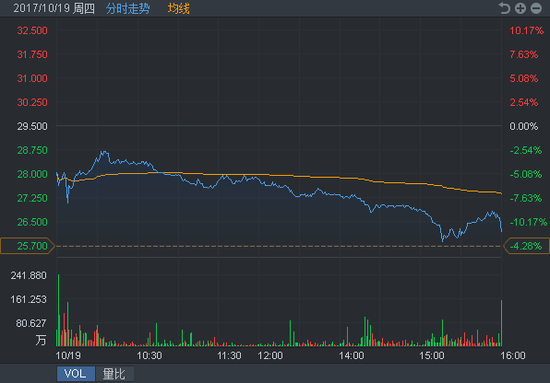Image resolution: width=550 pixels, height=383 pixels.
Task: Click the tall closing volume bar at 16:00
Action: 502,323
